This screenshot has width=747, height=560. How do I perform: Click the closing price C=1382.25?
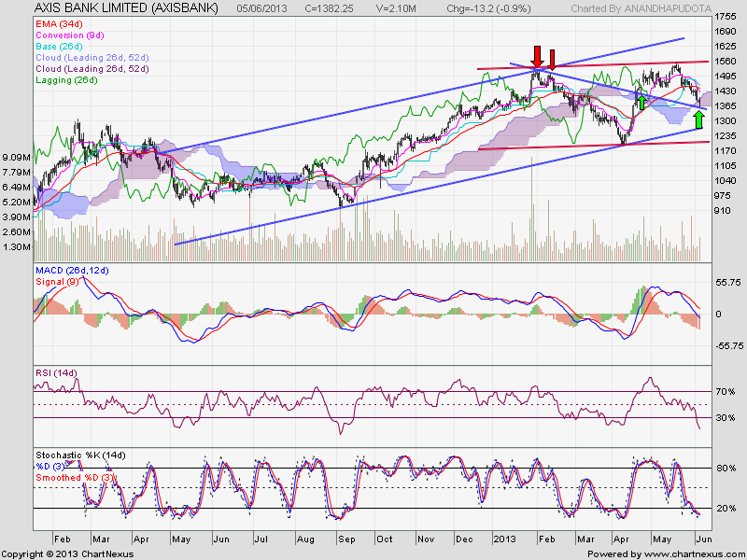[x=330, y=8]
